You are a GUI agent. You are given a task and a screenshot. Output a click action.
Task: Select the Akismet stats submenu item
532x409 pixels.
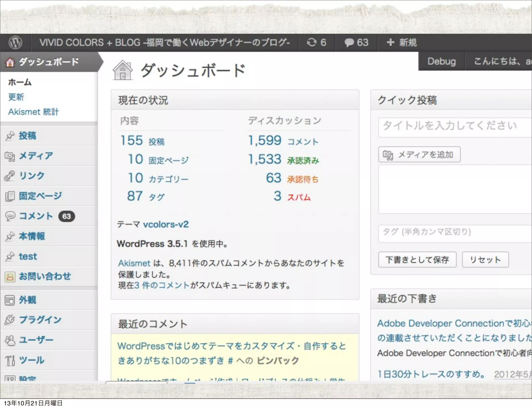coord(33,112)
